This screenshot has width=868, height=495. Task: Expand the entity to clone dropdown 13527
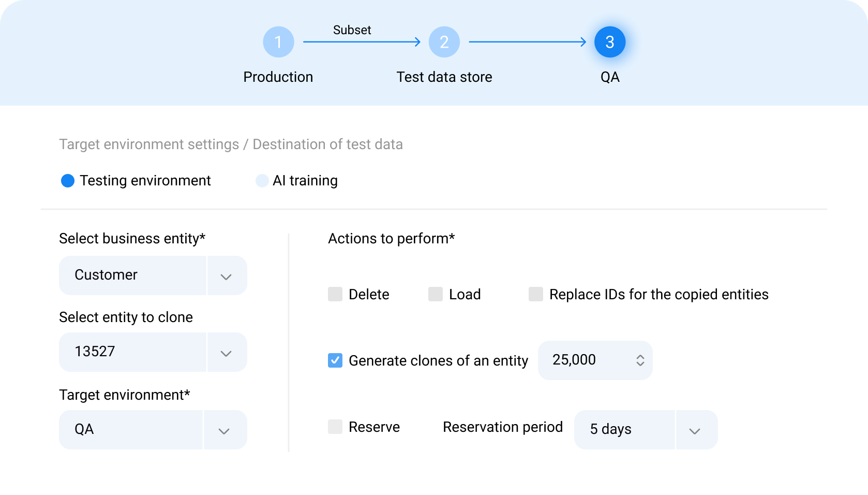click(226, 352)
